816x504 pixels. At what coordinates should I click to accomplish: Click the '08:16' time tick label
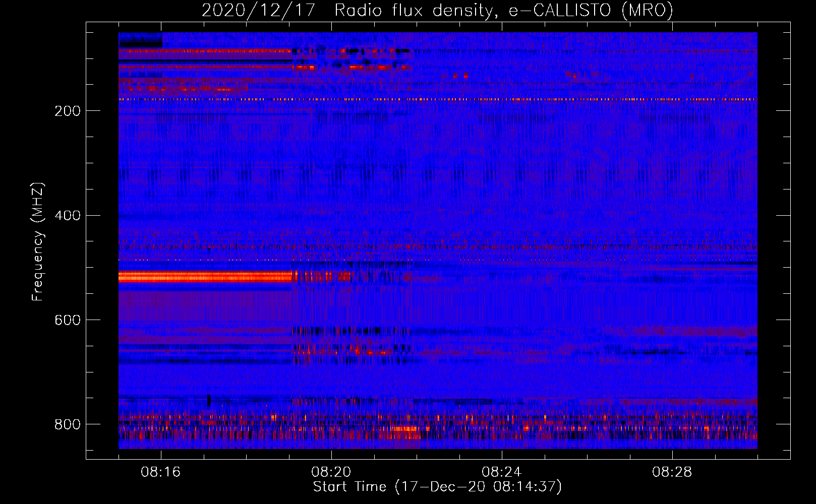[x=161, y=472]
